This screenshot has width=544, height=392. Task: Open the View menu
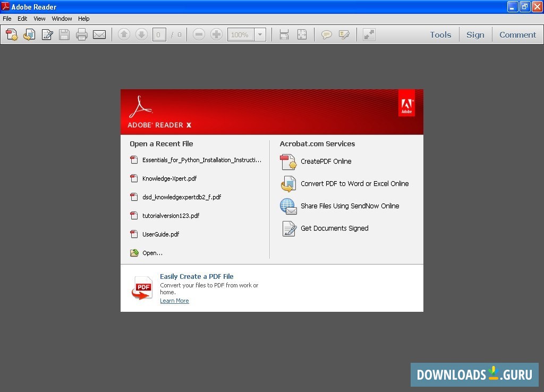[39, 18]
